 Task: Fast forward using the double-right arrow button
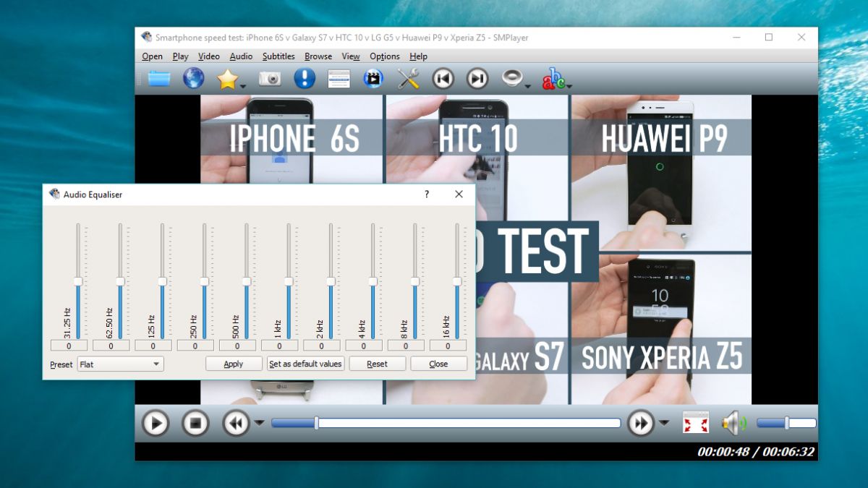pyautogui.click(x=641, y=423)
